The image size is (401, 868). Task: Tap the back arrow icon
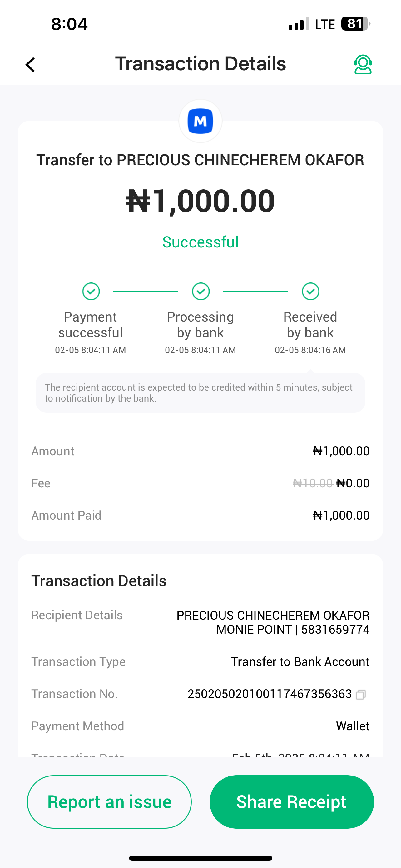[30, 65]
